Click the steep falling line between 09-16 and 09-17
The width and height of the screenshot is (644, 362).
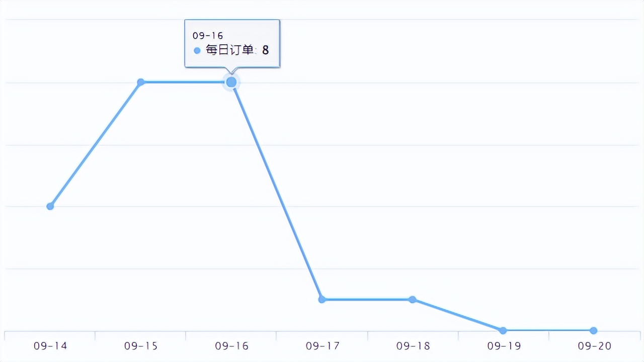(277, 191)
